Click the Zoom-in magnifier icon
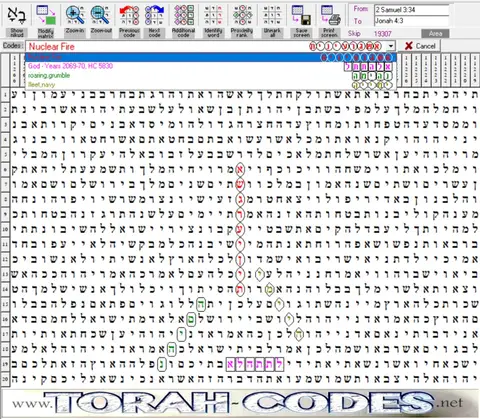 click(x=75, y=15)
